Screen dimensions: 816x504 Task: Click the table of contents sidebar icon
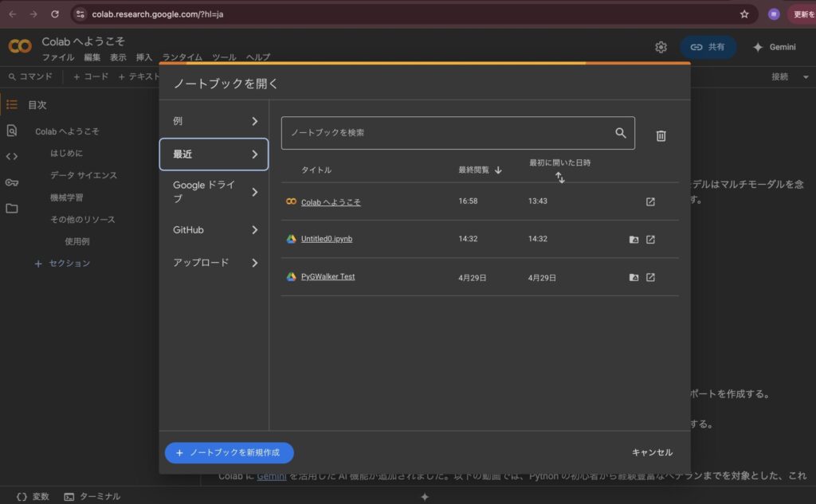tap(12, 104)
